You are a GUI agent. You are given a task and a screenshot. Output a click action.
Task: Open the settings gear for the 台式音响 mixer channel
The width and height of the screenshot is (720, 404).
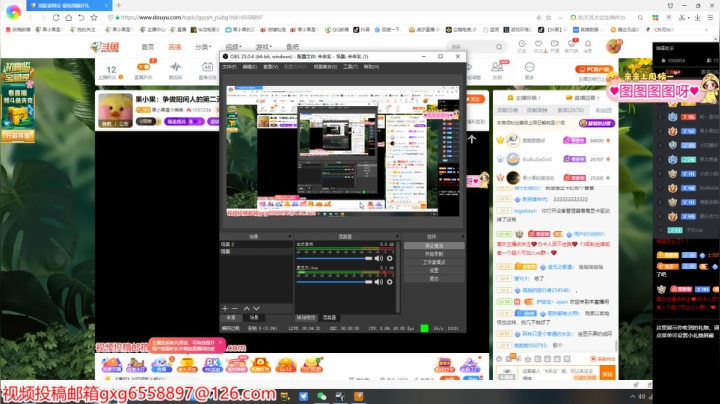tap(389, 258)
